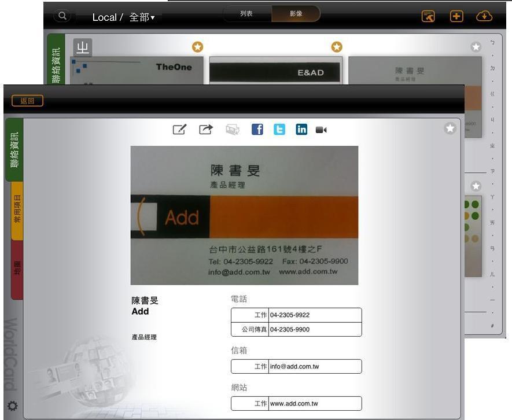Click the 陳書旻 business card image
Screen dimensions: 512x420
coord(244,215)
